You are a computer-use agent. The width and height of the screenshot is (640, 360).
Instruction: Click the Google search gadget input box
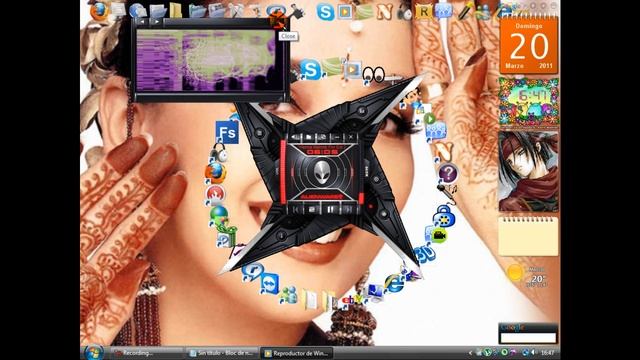tap(528, 338)
